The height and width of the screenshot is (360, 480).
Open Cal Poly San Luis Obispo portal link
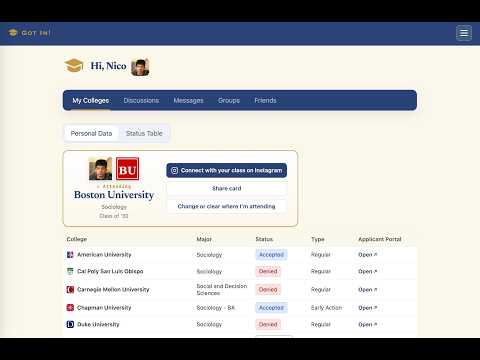[x=368, y=271]
